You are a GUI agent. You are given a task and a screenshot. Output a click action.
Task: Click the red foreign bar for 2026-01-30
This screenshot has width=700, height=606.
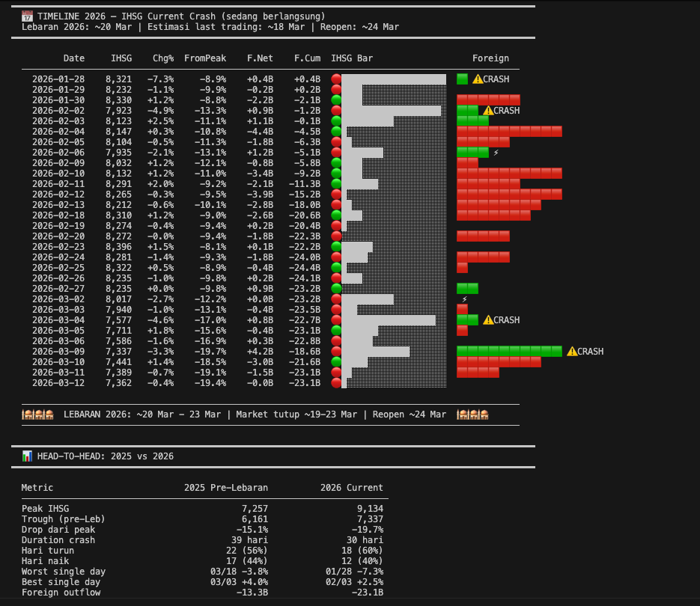pyautogui.click(x=488, y=100)
